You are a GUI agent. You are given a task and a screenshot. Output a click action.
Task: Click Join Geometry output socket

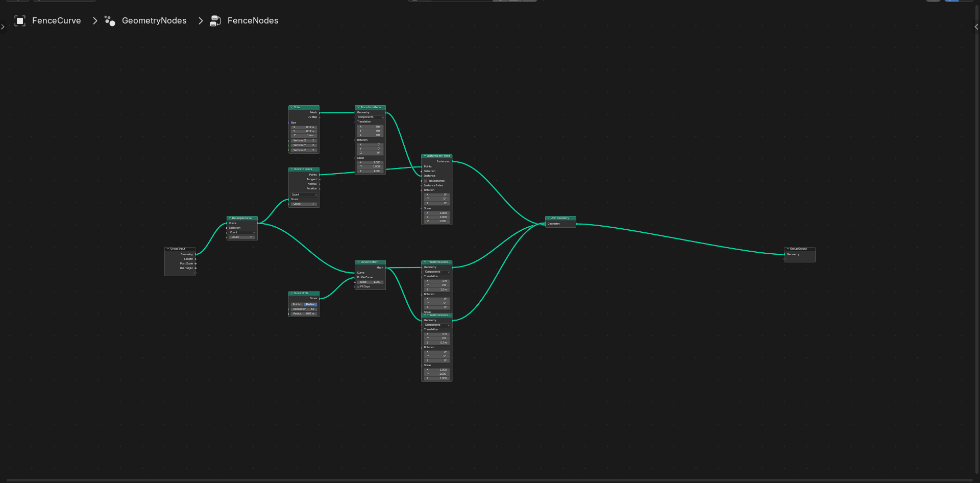(576, 224)
